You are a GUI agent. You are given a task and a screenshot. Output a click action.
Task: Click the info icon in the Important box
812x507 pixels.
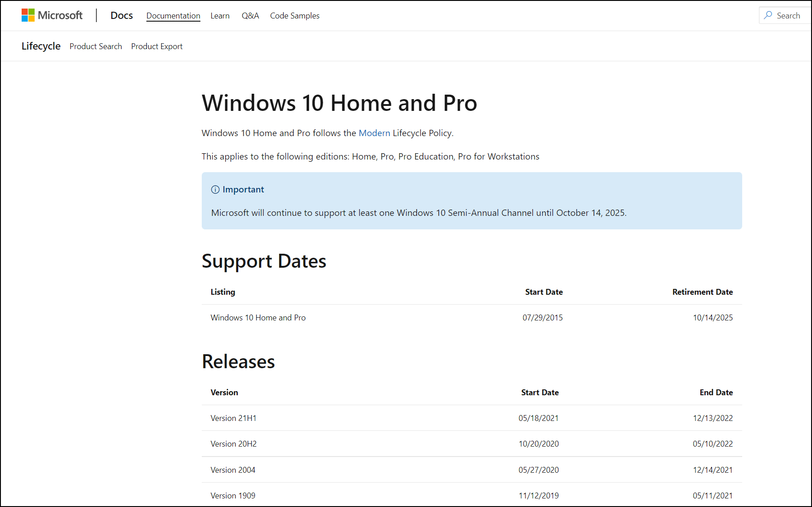(x=215, y=189)
